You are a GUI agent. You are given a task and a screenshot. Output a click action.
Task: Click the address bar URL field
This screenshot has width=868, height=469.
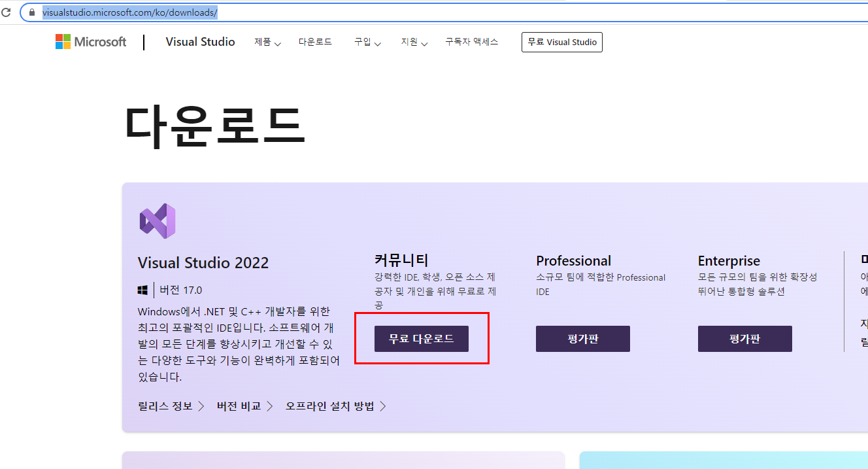444,12
